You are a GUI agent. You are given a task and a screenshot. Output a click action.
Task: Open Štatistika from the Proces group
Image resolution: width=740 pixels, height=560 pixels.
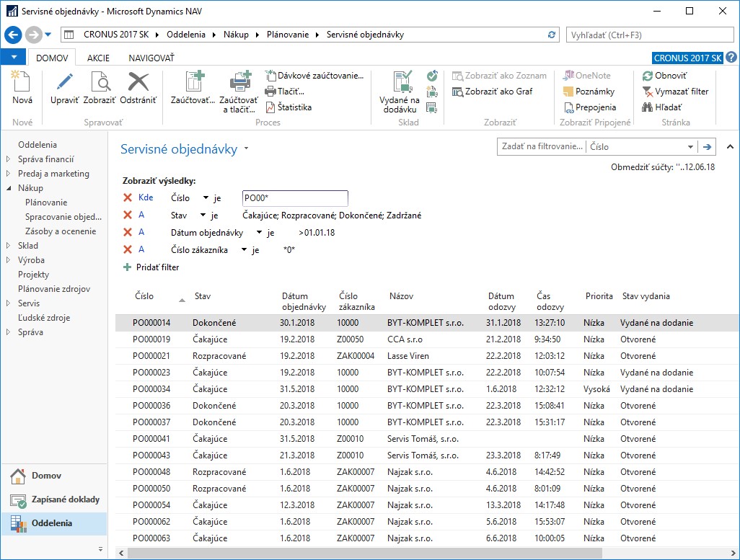tap(288, 107)
